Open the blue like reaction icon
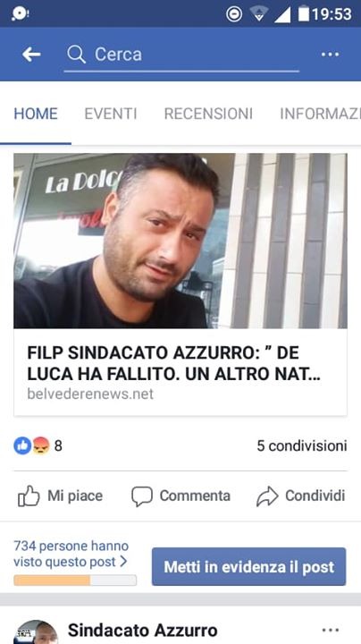This screenshot has width=361, height=644. [x=22, y=445]
